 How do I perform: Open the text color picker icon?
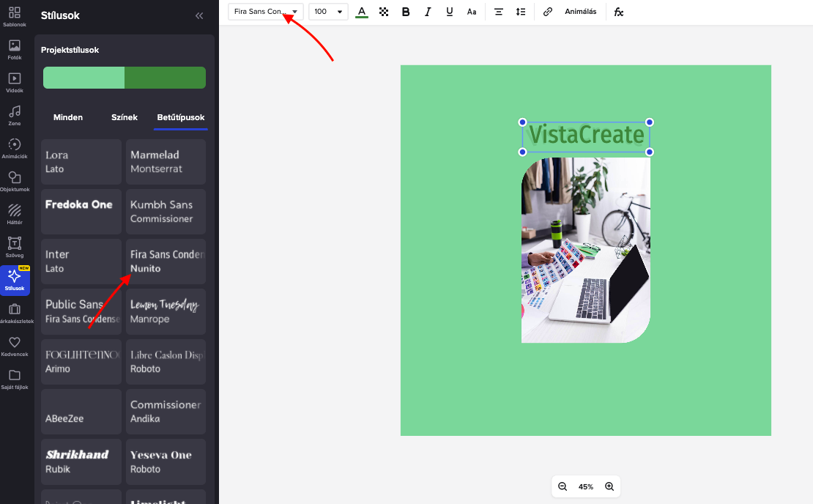362,12
